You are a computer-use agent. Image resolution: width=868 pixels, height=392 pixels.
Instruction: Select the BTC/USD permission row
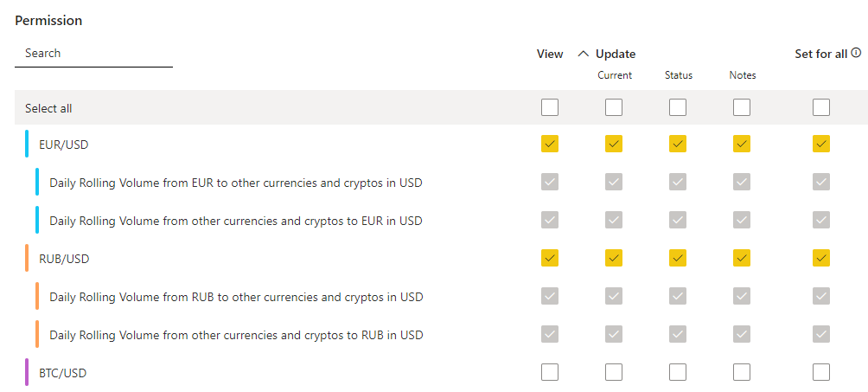pyautogui.click(x=63, y=373)
